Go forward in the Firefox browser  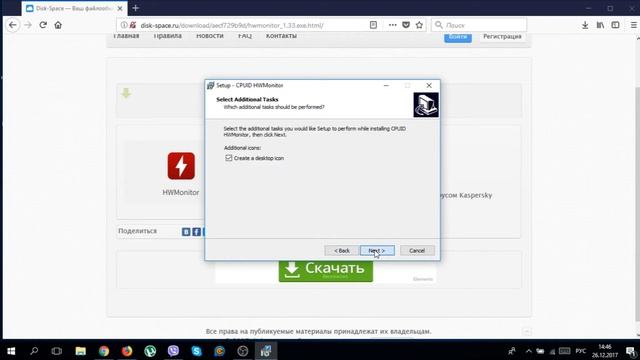click(28, 25)
